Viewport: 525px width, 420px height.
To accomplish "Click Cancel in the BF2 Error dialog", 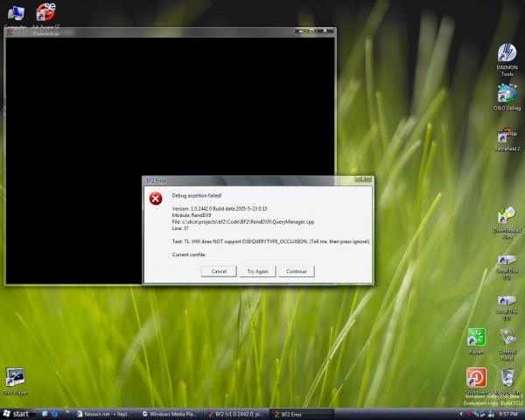I will [x=219, y=271].
